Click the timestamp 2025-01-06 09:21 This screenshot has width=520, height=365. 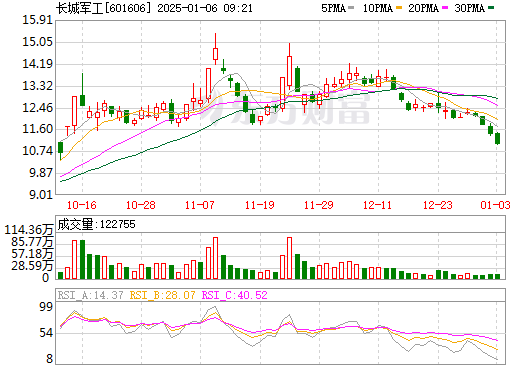pyautogui.click(x=205, y=8)
